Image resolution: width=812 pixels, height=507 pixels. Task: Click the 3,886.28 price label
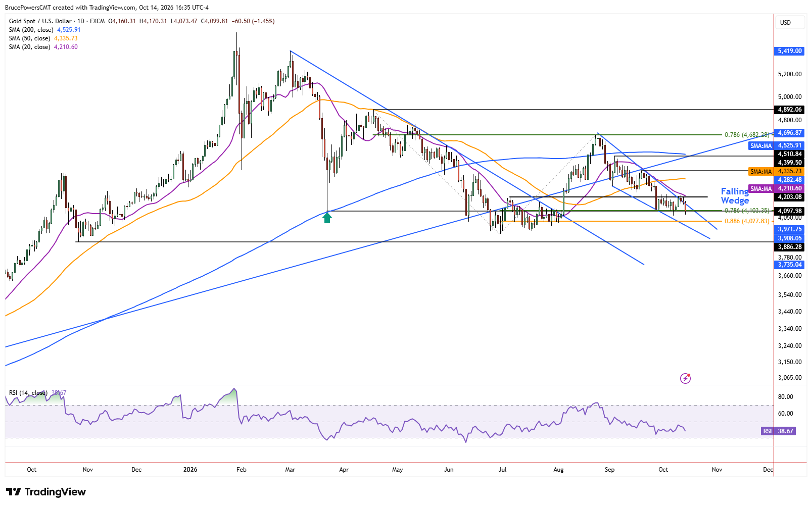tap(790, 247)
